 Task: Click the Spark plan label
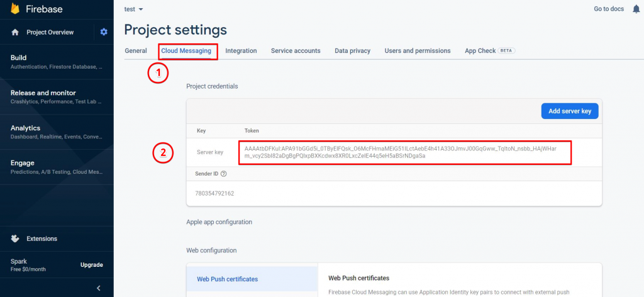(x=18, y=261)
